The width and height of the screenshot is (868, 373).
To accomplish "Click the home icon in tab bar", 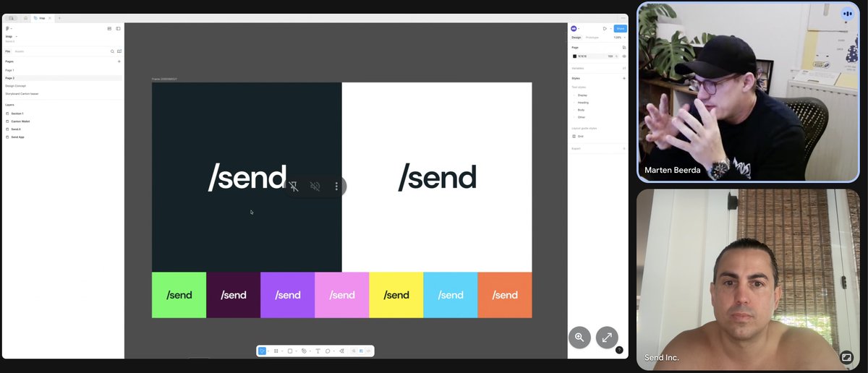I will click(x=26, y=17).
